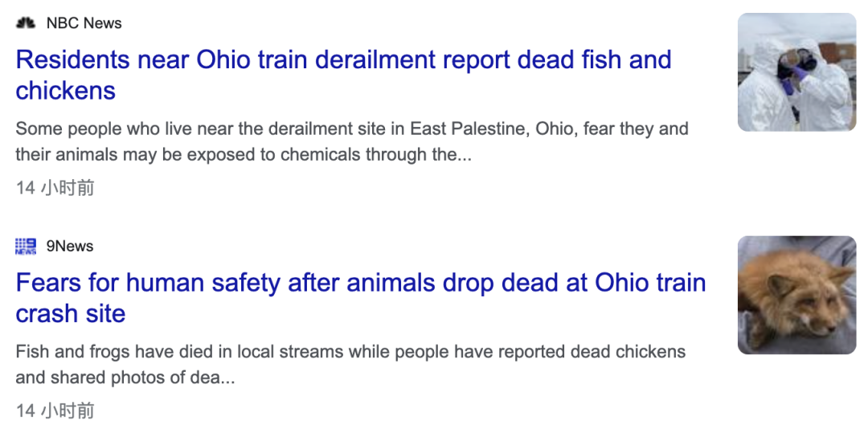Click the snippet line 'their animals may be exposed'
Viewport: 868px width, 424px height.
pos(244,154)
